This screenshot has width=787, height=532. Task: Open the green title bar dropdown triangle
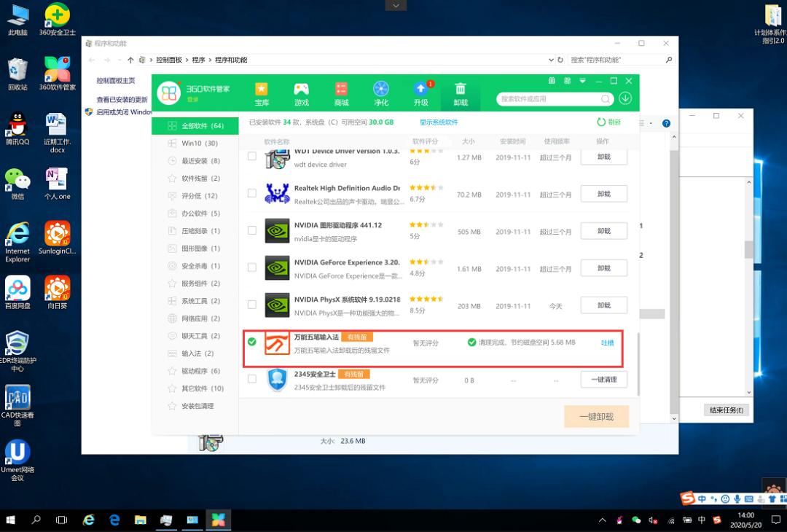click(582, 81)
